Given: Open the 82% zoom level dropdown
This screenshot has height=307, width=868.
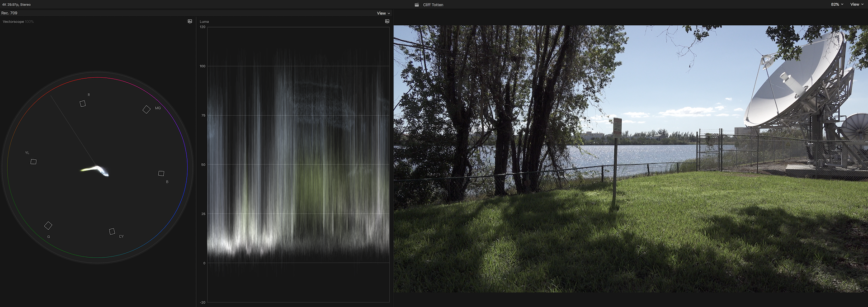Looking at the screenshot, I should [837, 5].
